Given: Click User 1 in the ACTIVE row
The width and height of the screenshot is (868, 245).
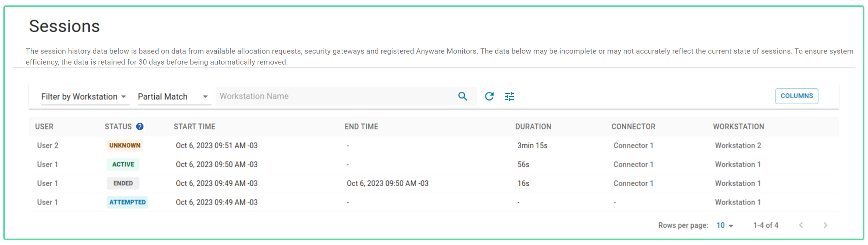Looking at the screenshot, I should [47, 165].
